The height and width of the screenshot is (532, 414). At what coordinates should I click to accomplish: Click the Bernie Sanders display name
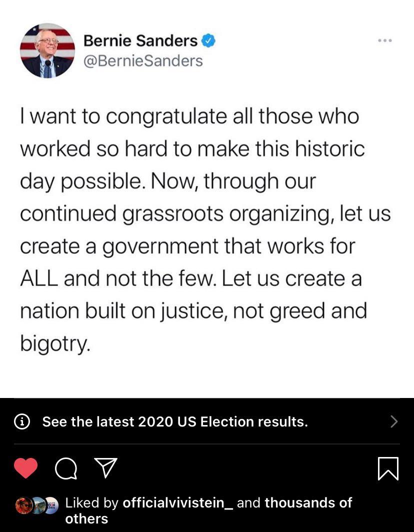click(140, 40)
